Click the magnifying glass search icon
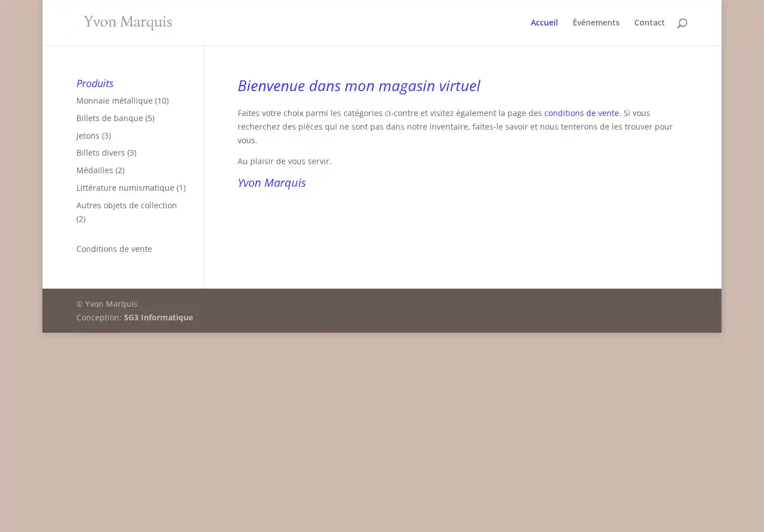This screenshot has width=764, height=532. coord(682,23)
